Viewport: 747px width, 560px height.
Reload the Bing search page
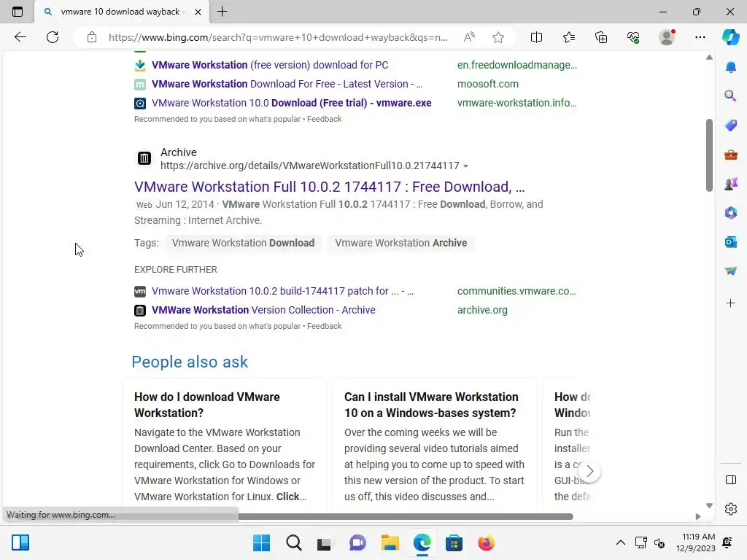(53, 37)
